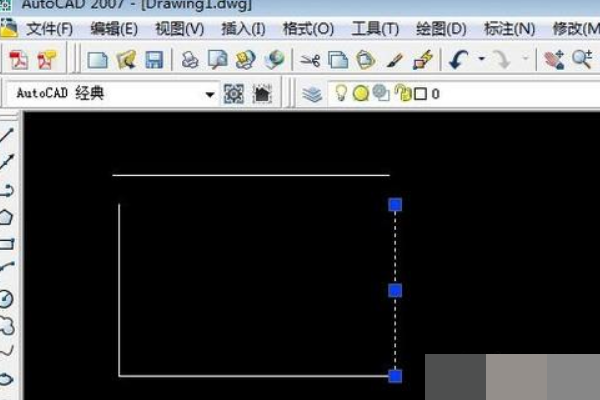Open the 文件(F) menu

point(49,29)
